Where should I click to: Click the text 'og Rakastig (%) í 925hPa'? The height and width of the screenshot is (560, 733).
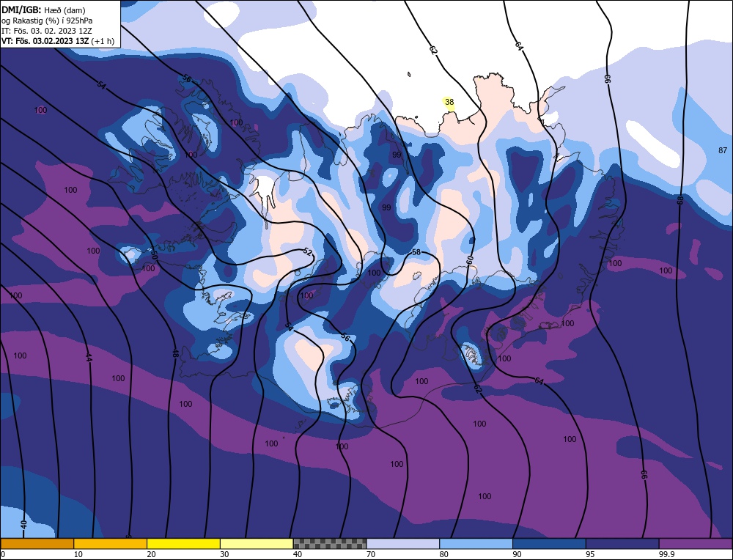pyautogui.click(x=47, y=21)
